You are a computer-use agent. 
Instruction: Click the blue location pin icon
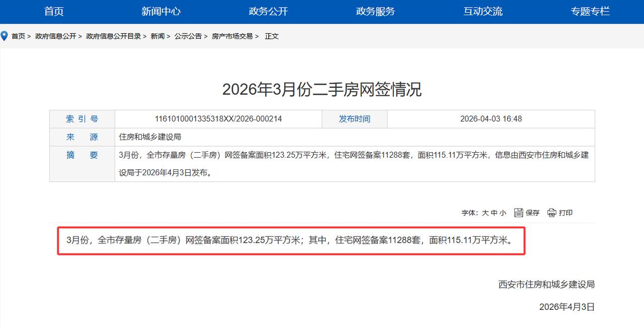5,35
